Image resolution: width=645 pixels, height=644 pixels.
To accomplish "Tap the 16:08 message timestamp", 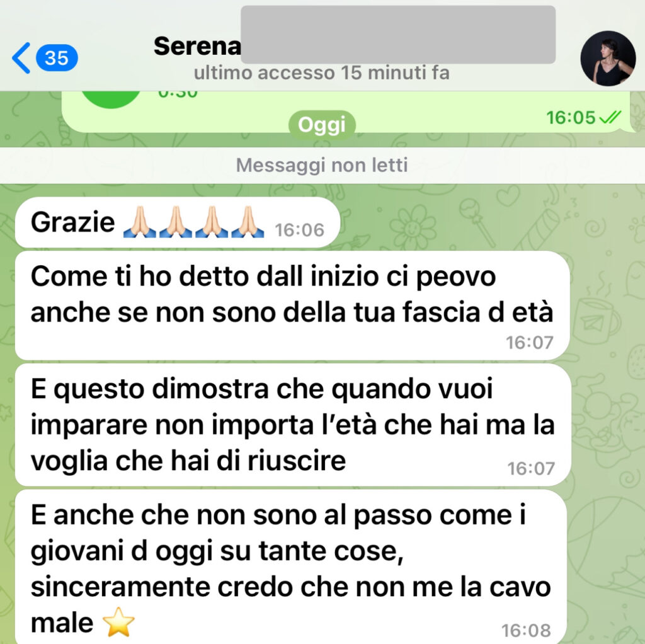I will [x=526, y=630].
